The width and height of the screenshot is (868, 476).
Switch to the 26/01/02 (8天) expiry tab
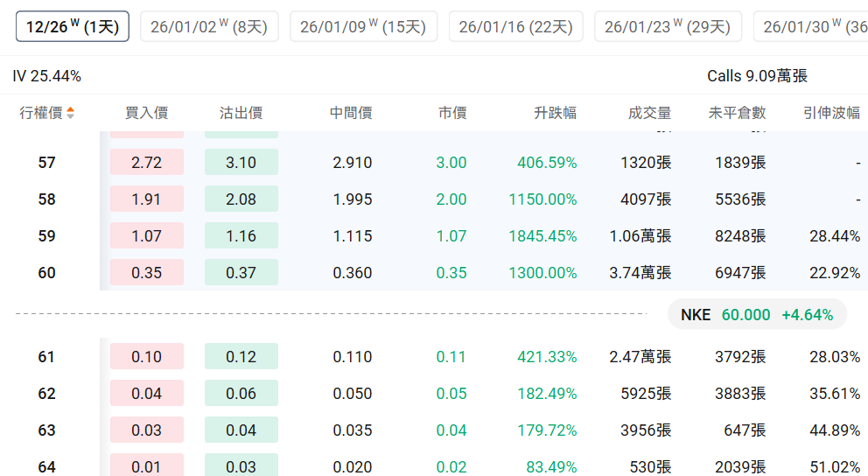click(209, 26)
